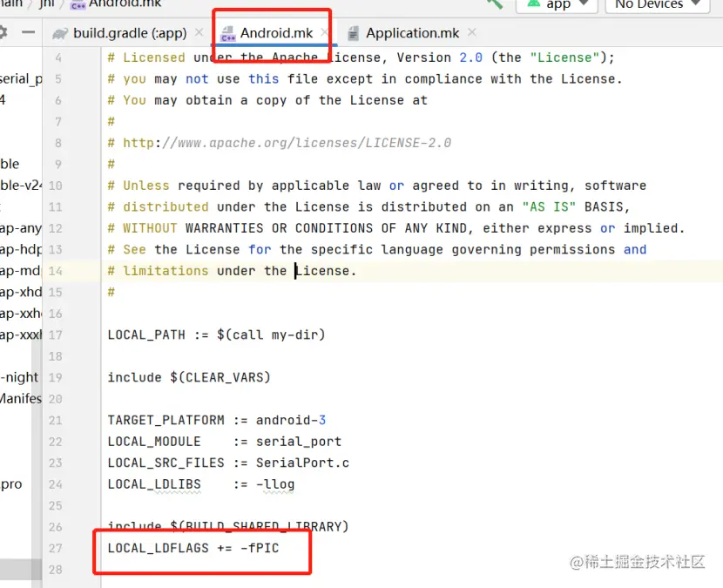
Task: Click the 'ble-v24' item in project tree
Action: pos(21,186)
